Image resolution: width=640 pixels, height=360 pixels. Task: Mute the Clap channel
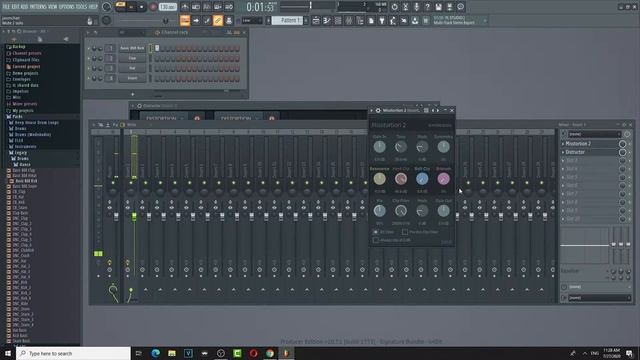point(89,58)
